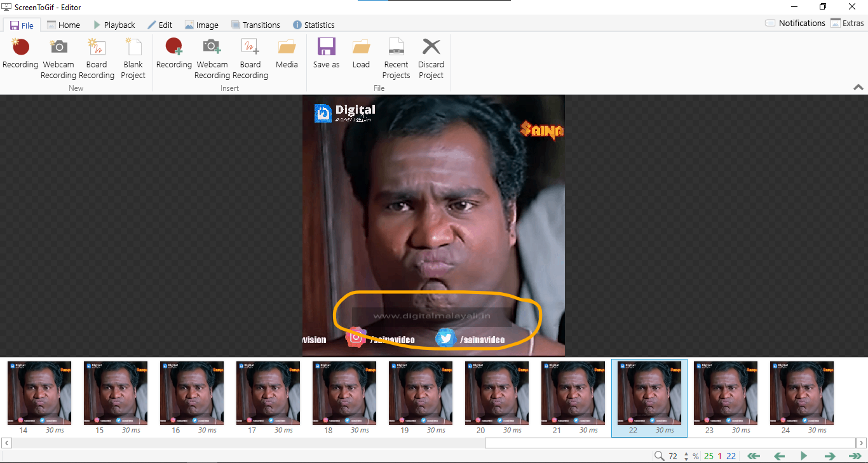Select frame 14 thumbnail
Screen dimensions: 868x463
point(39,398)
